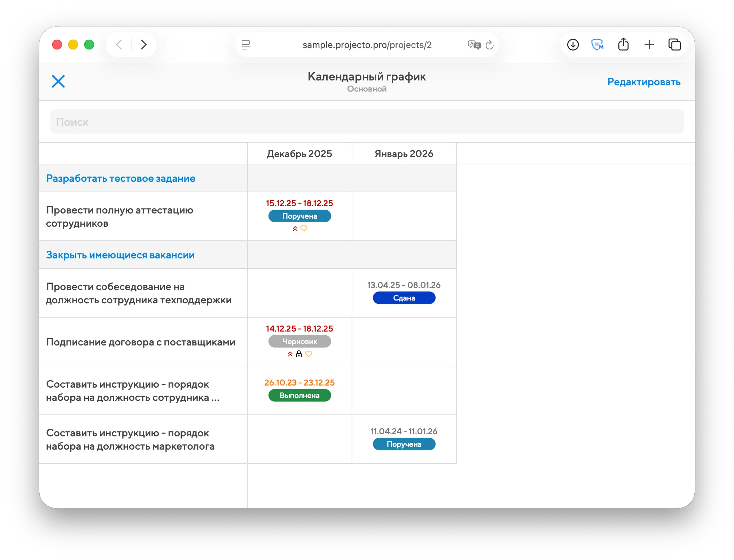Viewport: 734px width, 560px height.
Task: Show the tab overview icon
Action: tap(674, 45)
